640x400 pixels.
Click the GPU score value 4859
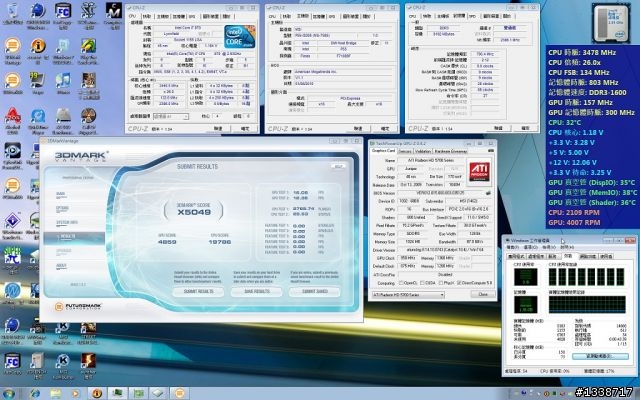pos(167,242)
